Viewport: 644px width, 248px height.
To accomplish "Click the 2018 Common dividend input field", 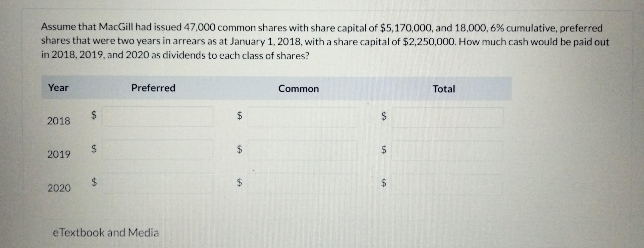I will click(302, 117).
